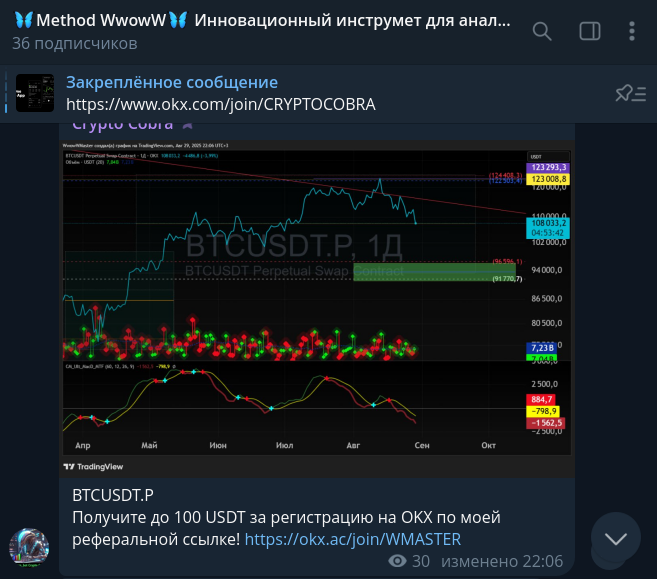Open Crypto Cobra forwarded sender name
Viewport: 657px width, 579px height.
pyautogui.click(x=120, y=125)
